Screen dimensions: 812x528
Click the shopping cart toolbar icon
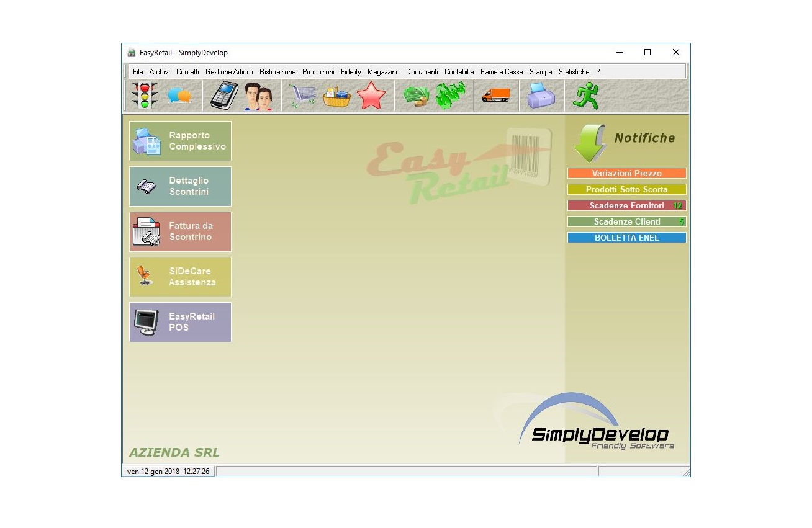point(302,96)
